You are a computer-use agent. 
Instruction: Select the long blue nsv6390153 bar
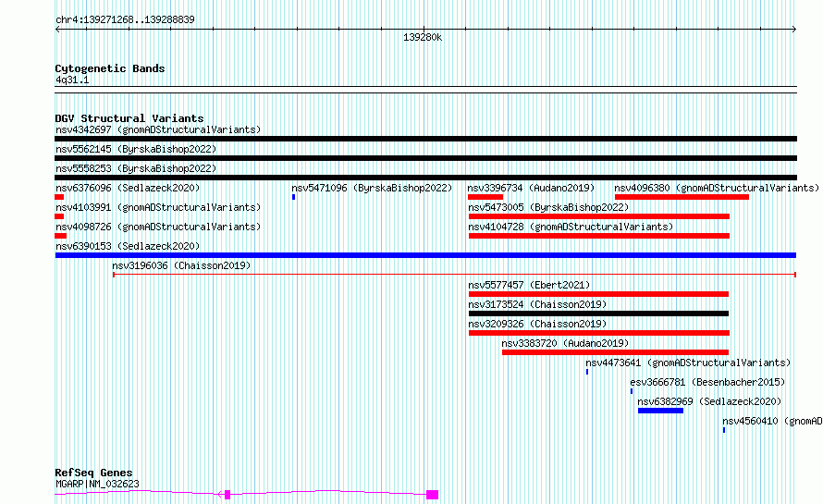[x=425, y=255]
